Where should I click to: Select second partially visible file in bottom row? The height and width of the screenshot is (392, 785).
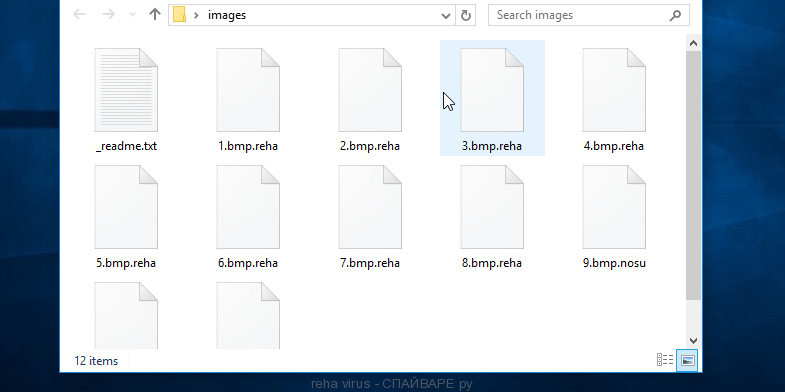click(x=248, y=315)
